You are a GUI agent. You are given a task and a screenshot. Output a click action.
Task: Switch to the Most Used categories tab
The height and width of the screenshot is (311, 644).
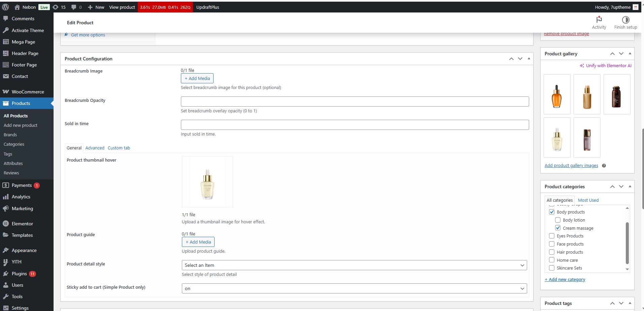pos(588,200)
